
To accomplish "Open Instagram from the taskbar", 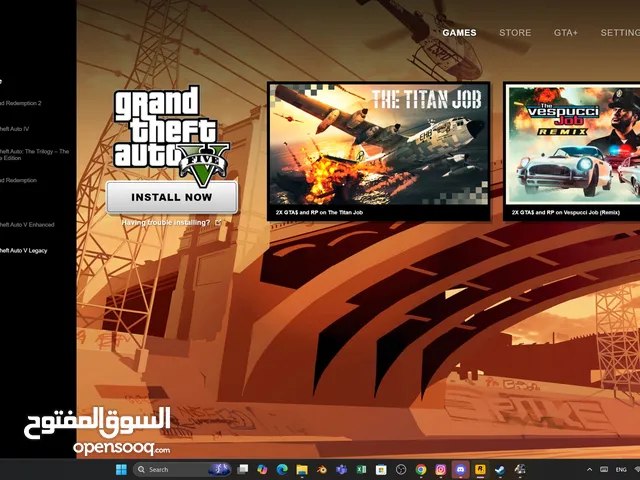I will click(x=440, y=469).
